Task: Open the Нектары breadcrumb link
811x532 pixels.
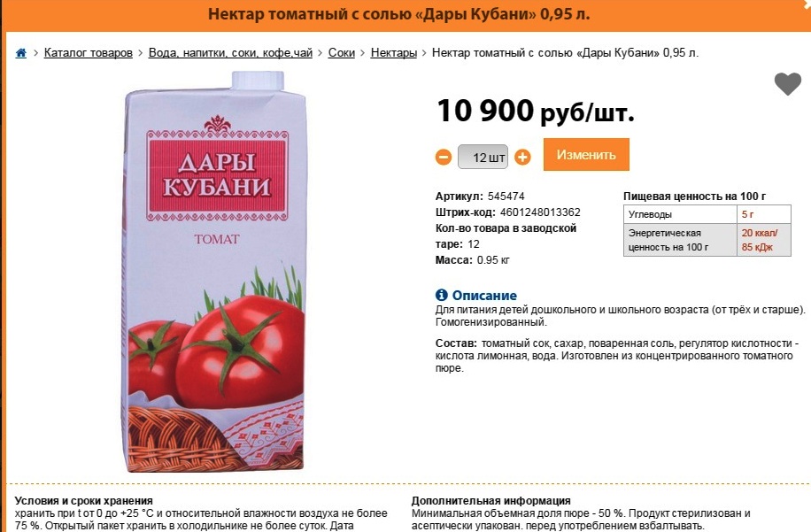Action: point(394,53)
